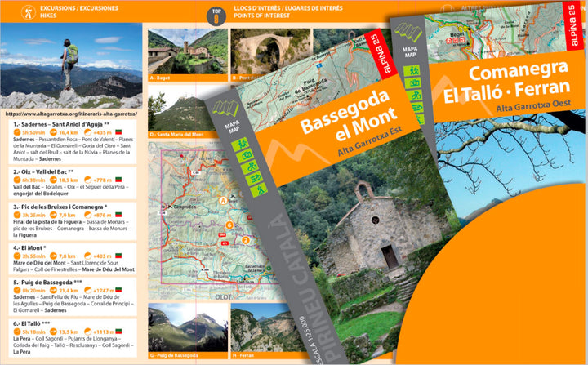Click orange marker 6 on the overview map
Viewport: 588px width, 365px height.
click(x=229, y=225)
